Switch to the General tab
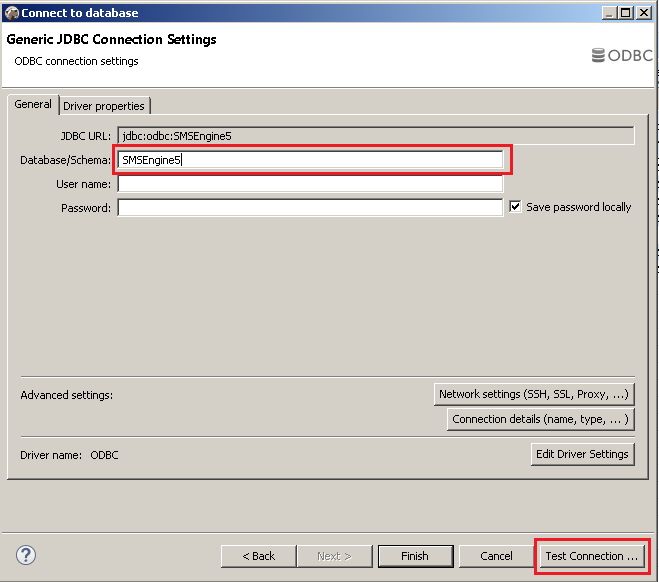This screenshot has width=659, height=582. coord(33,104)
